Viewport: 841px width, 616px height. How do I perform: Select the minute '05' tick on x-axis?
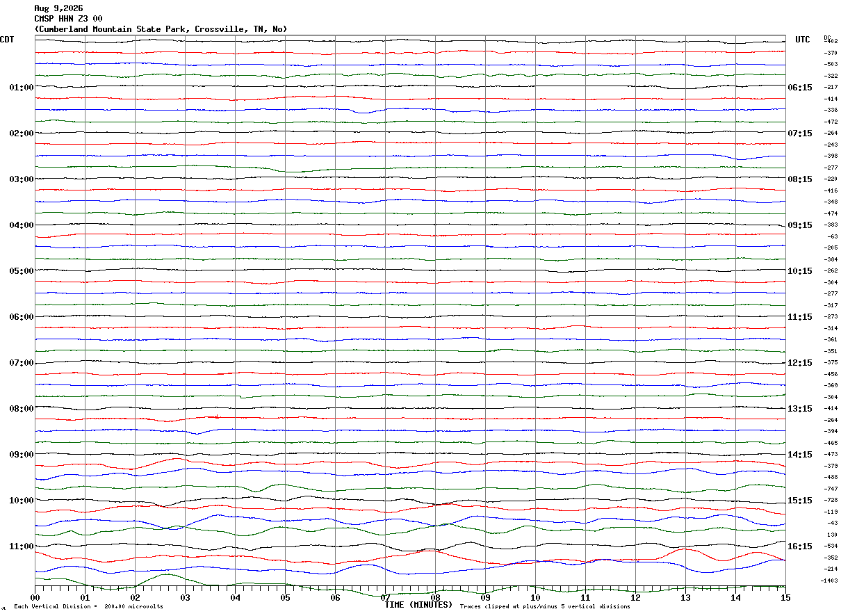coord(285,597)
